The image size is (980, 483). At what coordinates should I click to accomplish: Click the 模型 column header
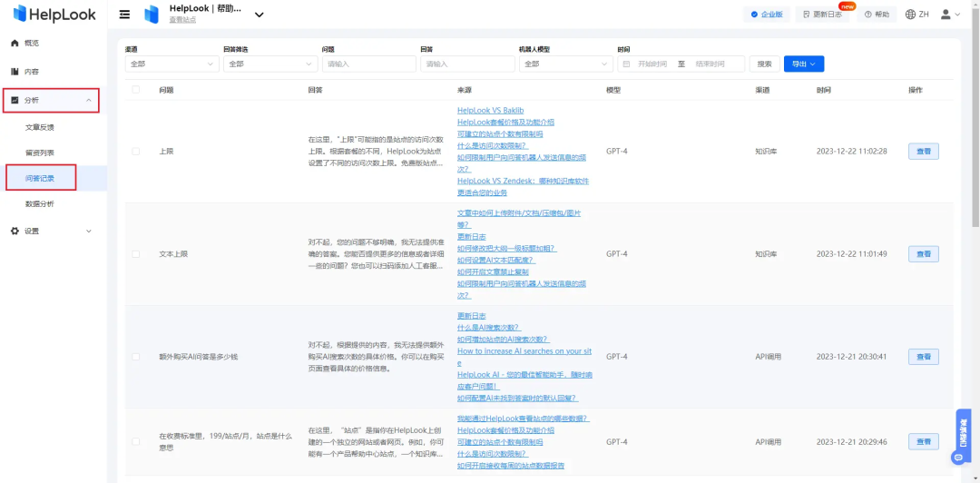pos(613,90)
